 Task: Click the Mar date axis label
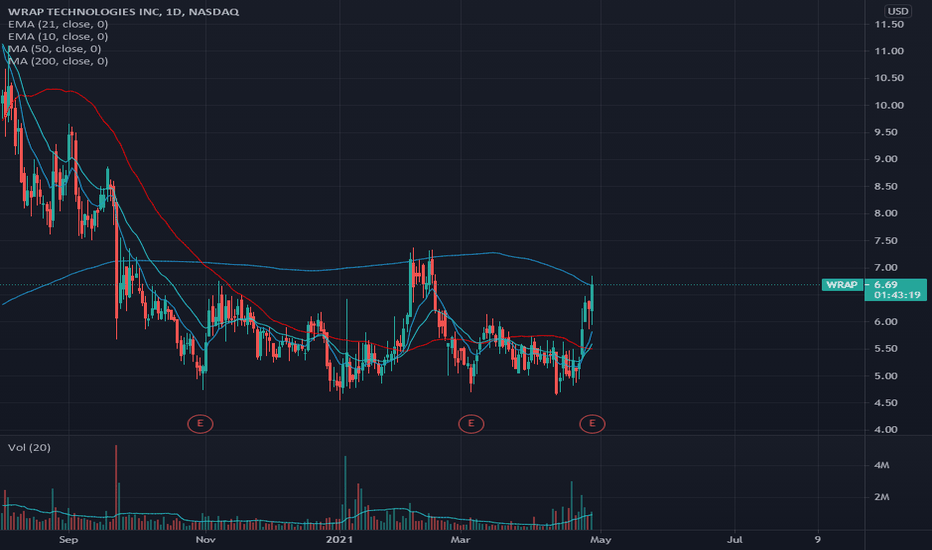[461, 540]
